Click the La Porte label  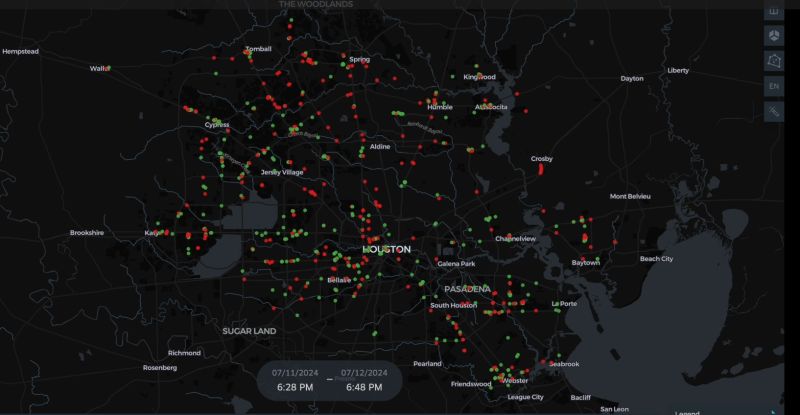click(564, 304)
